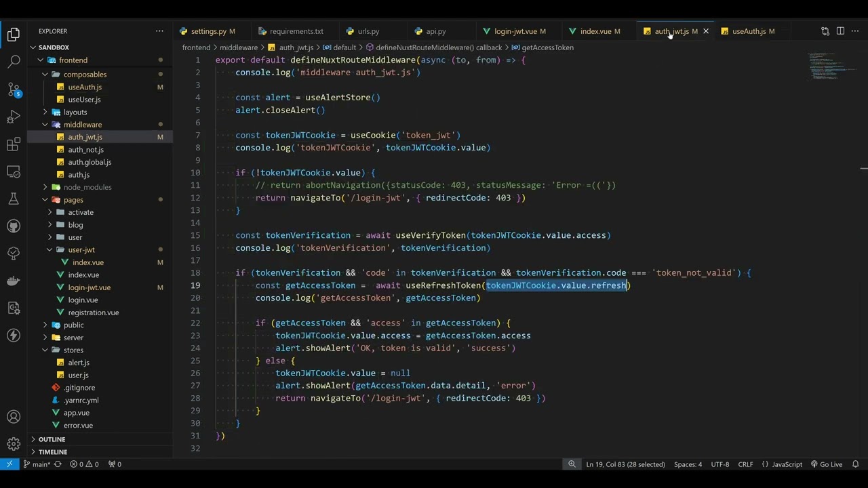The width and height of the screenshot is (868, 488).
Task: Open useUser.js in composables
Action: pyautogui.click(x=84, y=100)
